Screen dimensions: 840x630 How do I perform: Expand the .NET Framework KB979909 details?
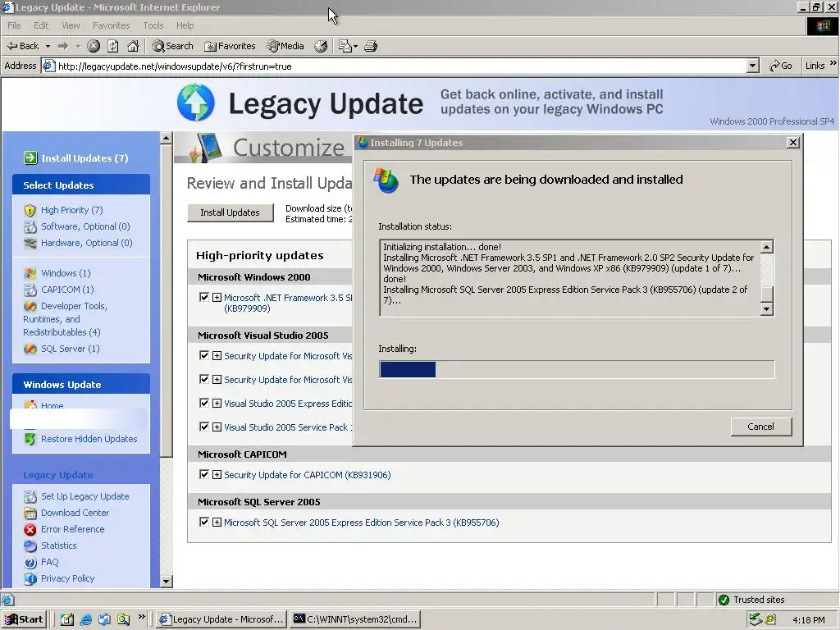pyautogui.click(x=217, y=297)
